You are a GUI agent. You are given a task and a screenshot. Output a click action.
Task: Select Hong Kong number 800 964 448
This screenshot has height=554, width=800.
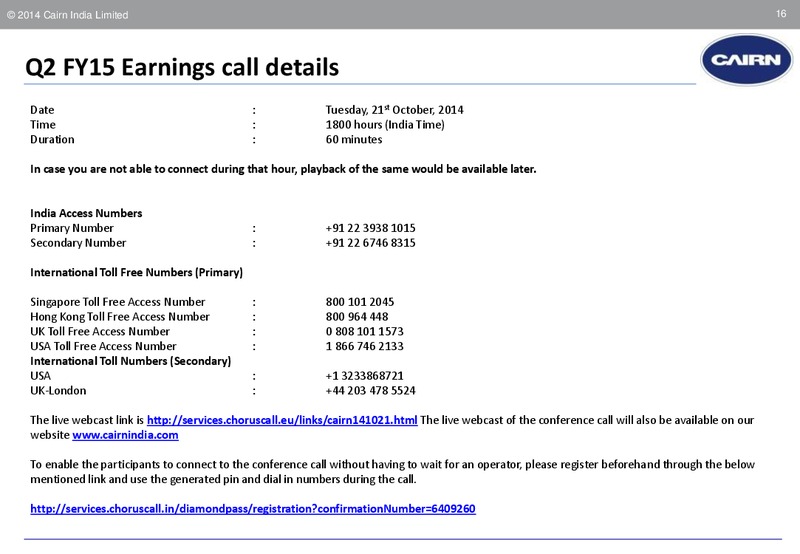pos(357,317)
